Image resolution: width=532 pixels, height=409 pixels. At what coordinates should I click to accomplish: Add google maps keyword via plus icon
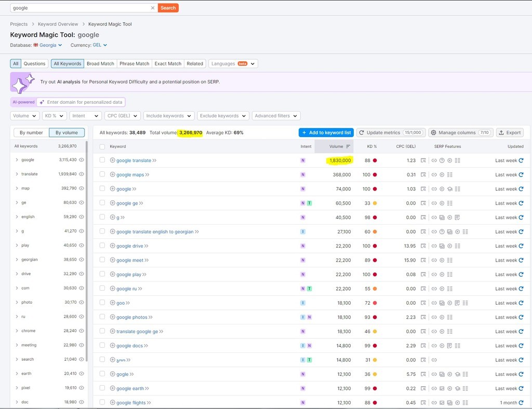click(x=112, y=174)
